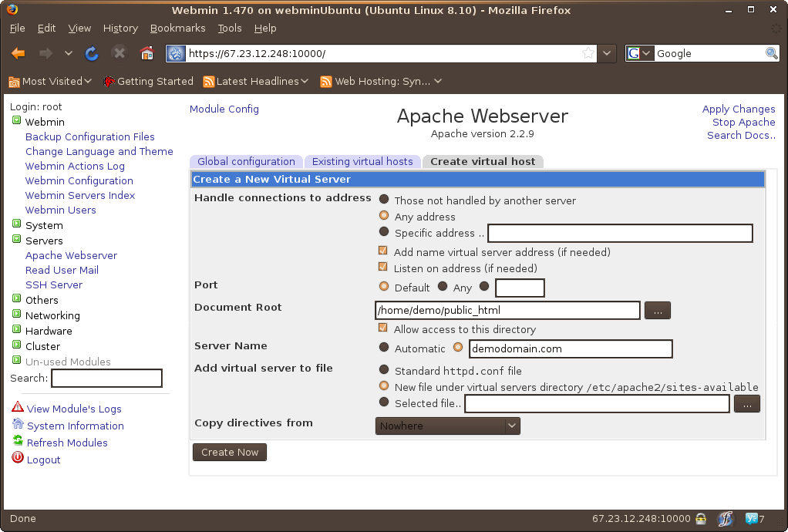Open the Module Config link
788x532 pixels.
[x=224, y=109]
